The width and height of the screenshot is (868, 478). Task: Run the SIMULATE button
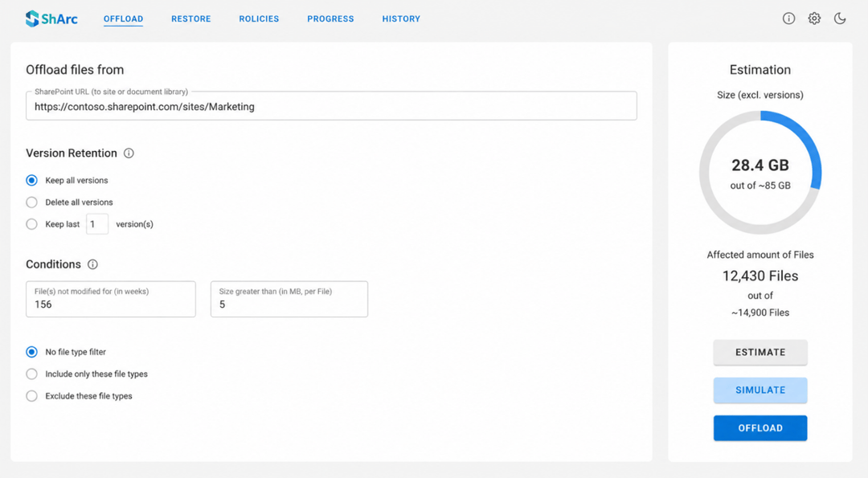coord(760,390)
